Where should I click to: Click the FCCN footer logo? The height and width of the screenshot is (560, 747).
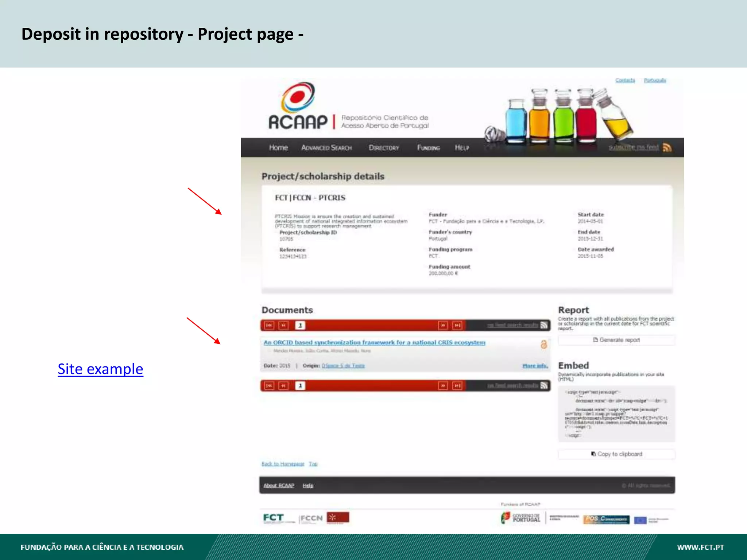311,519
